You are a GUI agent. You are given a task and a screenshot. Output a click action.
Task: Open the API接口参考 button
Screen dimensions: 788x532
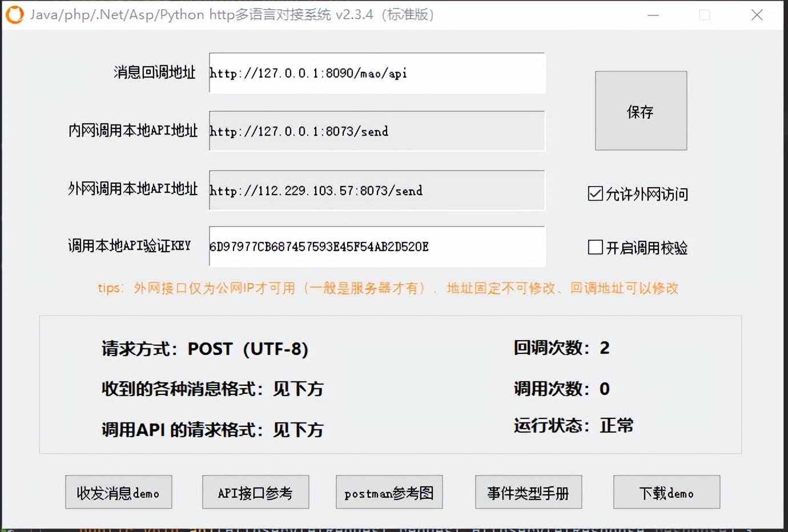pyautogui.click(x=255, y=492)
